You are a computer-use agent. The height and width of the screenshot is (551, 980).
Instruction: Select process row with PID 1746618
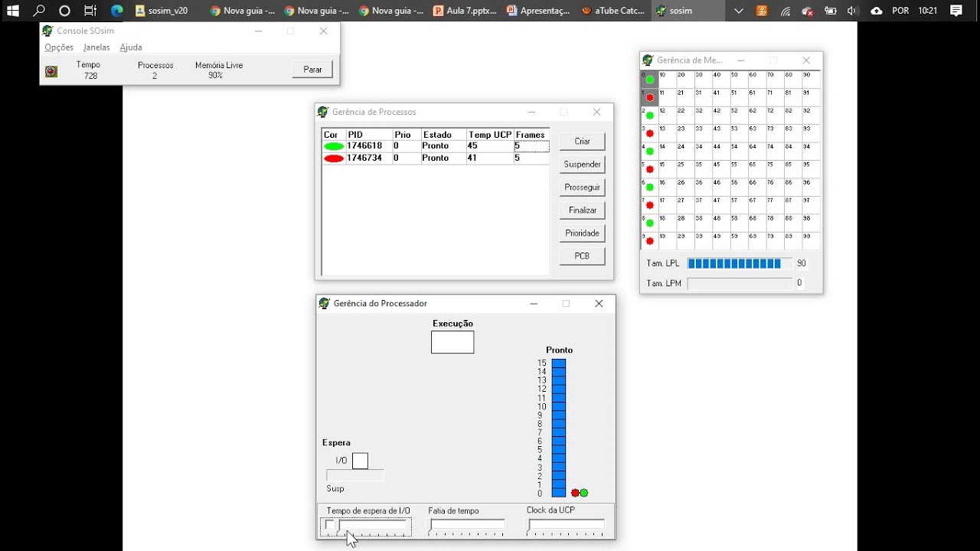point(436,146)
